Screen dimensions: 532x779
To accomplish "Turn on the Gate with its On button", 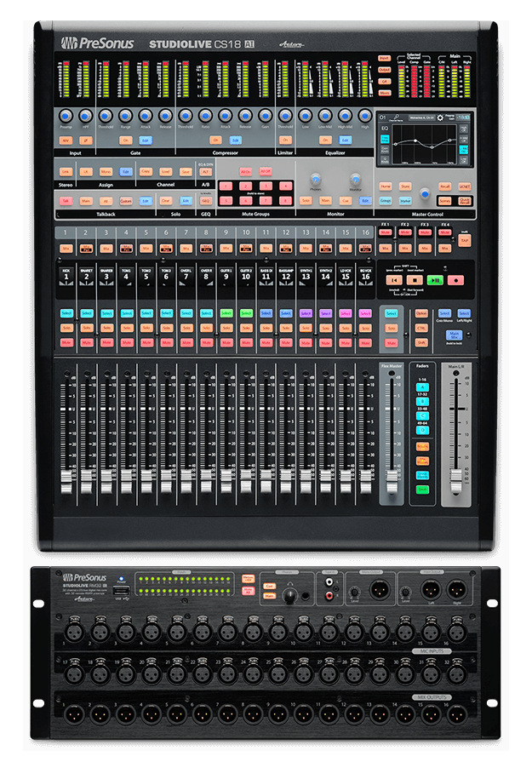I will (x=126, y=140).
